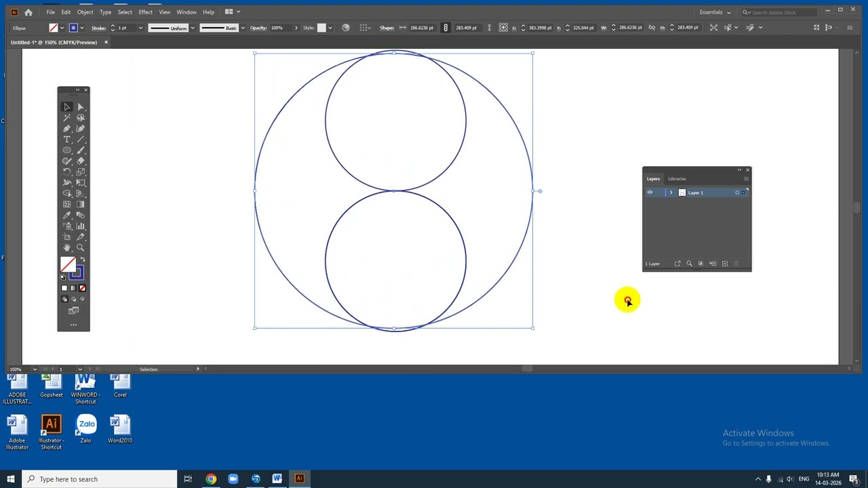Toggle shape constrain proportions chain icon
The width and height of the screenshot is (868, 488).
pyautogui.click(x=446, y=28)
